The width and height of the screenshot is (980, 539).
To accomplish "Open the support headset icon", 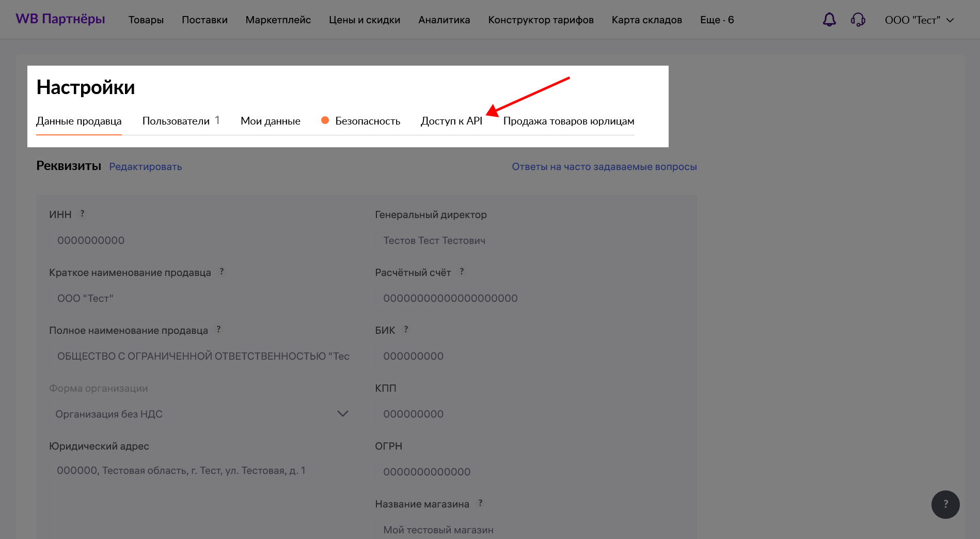I will (x=858, y=20).
